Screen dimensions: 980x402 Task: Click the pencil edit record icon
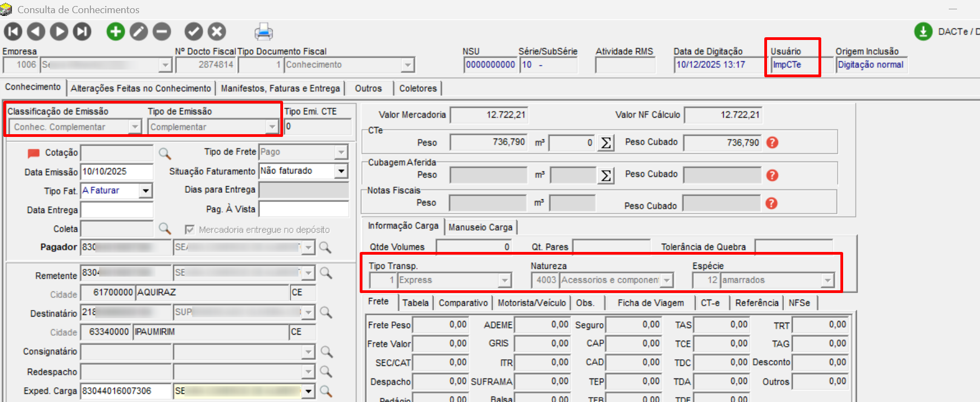pos(139,31)
